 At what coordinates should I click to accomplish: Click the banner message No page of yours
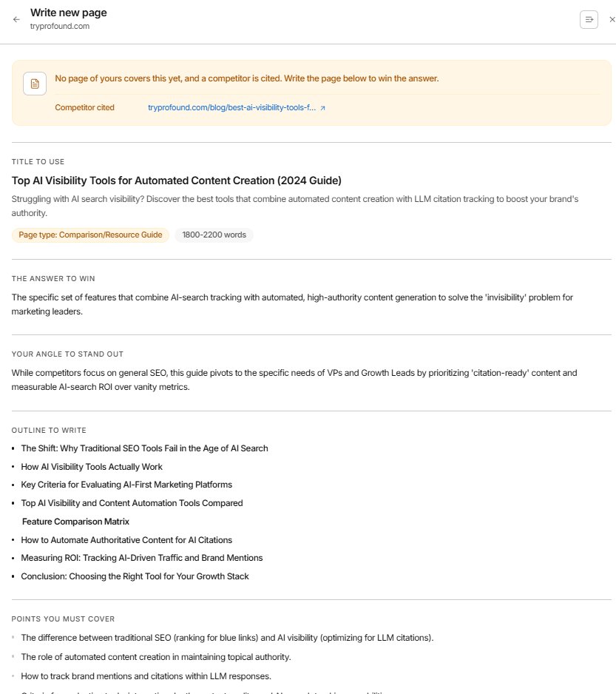click(247, 78)
